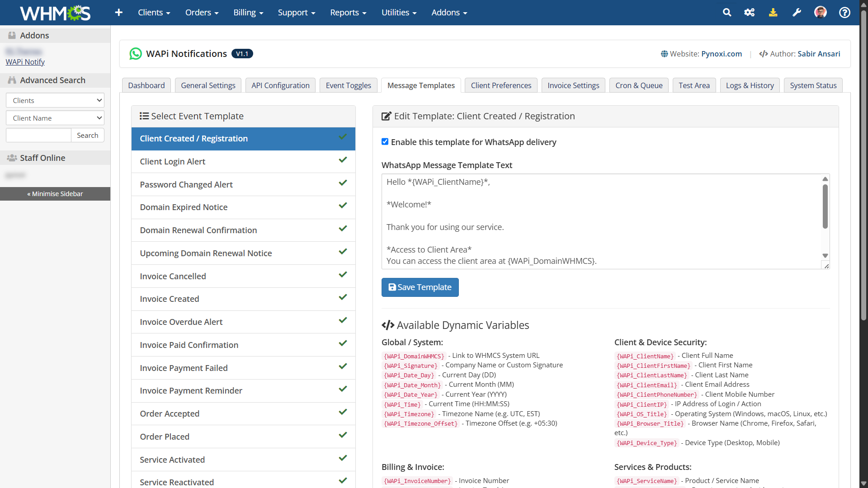Screen dimensions: 868x488
Task: Open the Test Area tab
Action: [x=694, y=85]
